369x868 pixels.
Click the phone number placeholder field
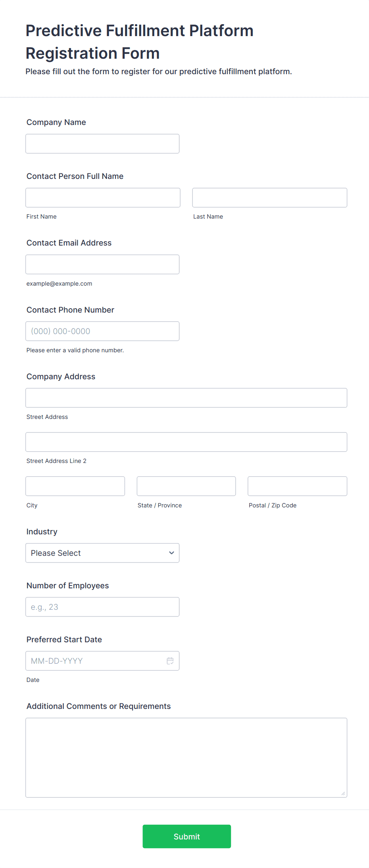coord(102,331)
